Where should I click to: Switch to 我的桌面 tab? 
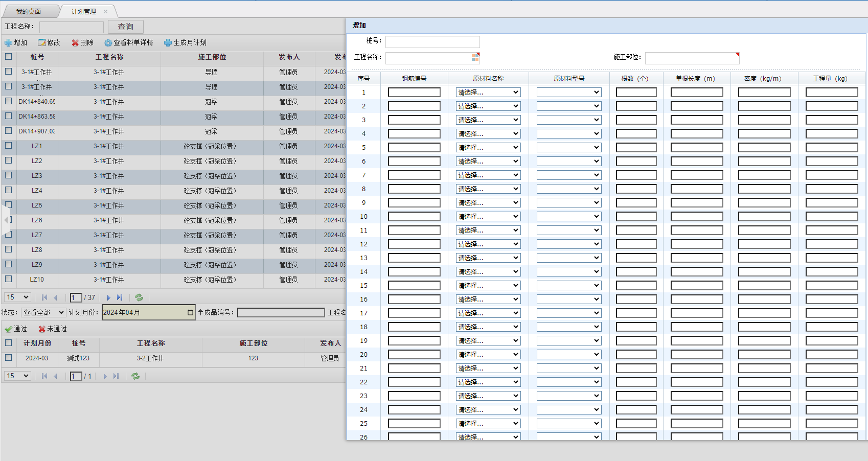(x=29, y=11)
